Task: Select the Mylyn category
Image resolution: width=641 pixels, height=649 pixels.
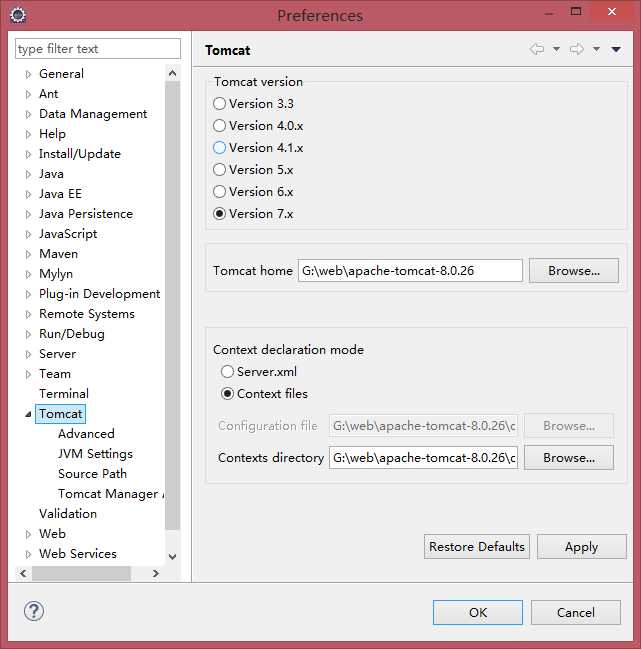Action: [x=56, y=274]
